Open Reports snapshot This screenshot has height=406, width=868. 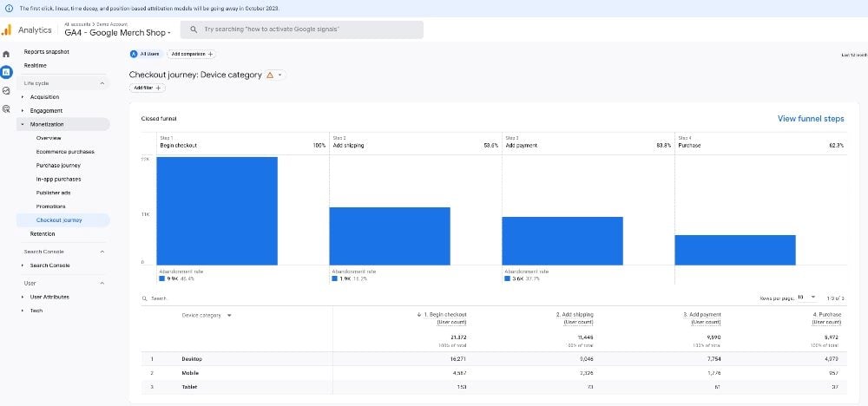[47, 51]
